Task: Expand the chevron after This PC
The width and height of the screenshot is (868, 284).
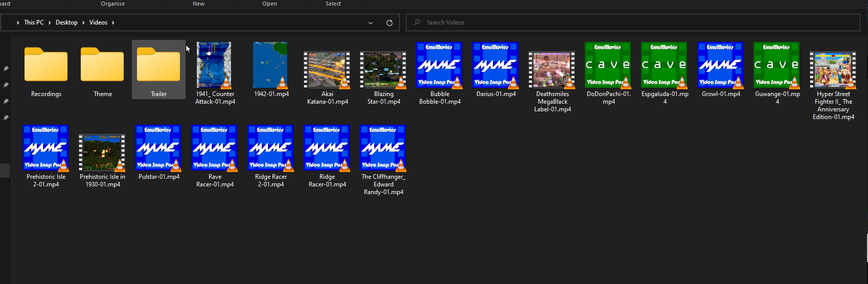Action: pyautogui.click(x=50, y=22)
